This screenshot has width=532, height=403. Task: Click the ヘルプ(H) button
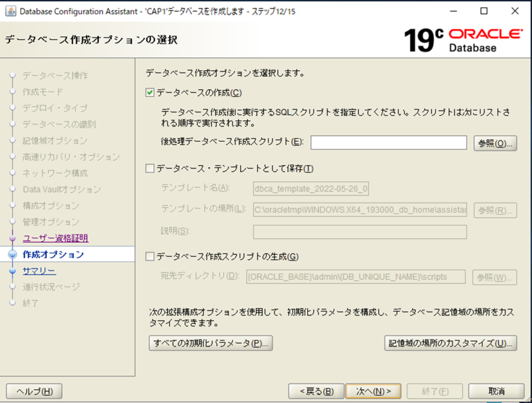point(34,391)
